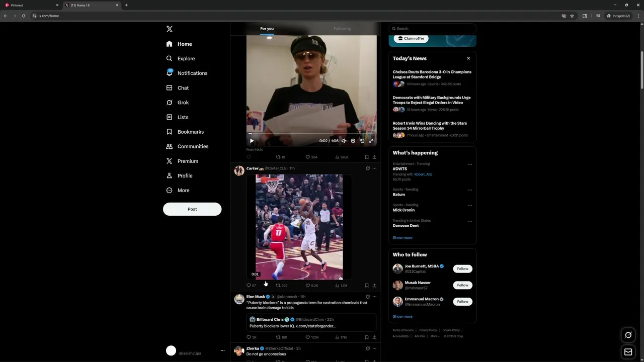Follow Joe Burnett, MSBA
644x362 pixels.
click(x=462, y=268)
